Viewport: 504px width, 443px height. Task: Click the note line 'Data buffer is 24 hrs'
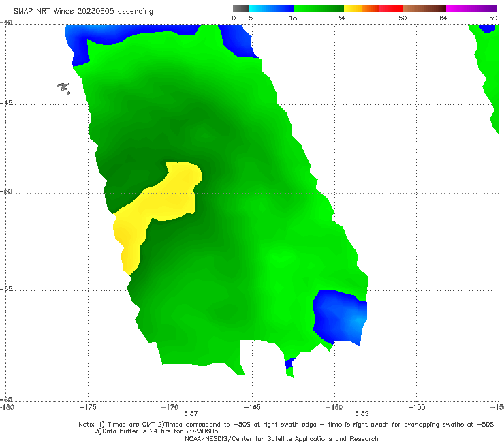point(157,431)
